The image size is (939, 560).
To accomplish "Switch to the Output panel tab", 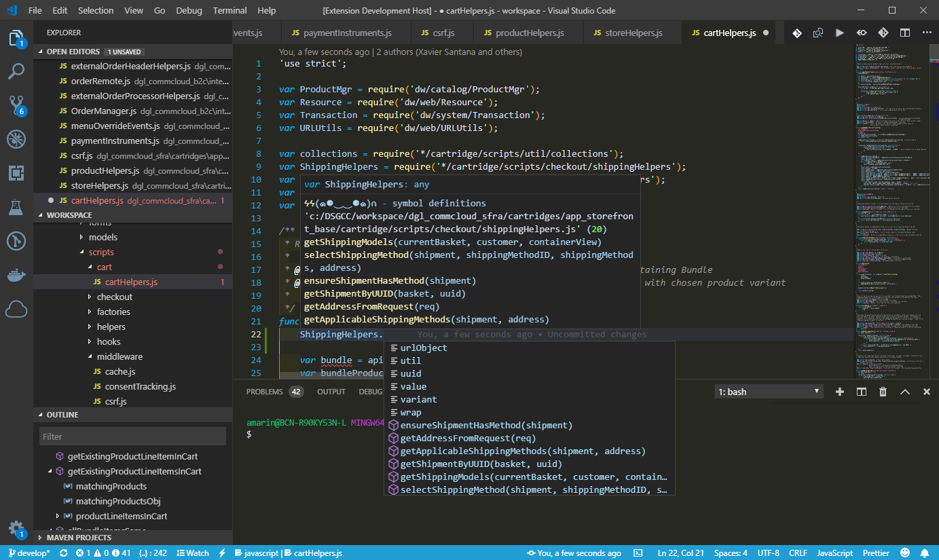I will point(331,392).
